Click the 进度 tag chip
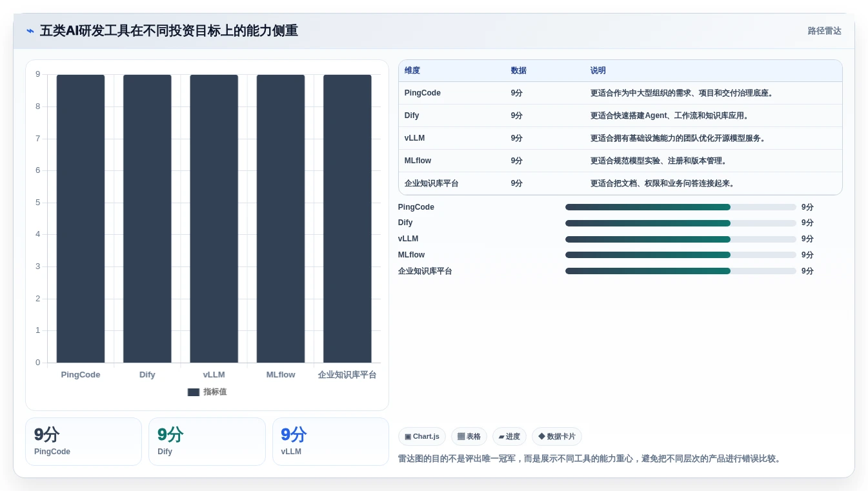The height and width of the screenshot is (491, 868). (x=509, y=437)
